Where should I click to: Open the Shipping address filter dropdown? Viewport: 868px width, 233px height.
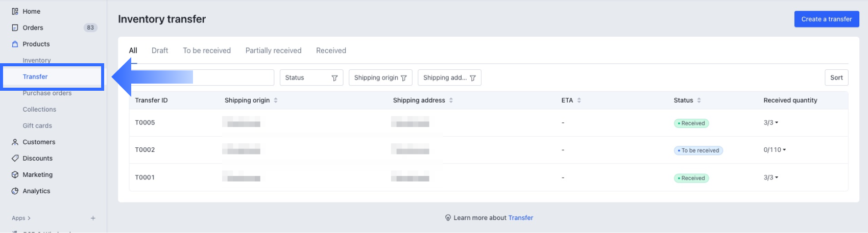[449, 77]
